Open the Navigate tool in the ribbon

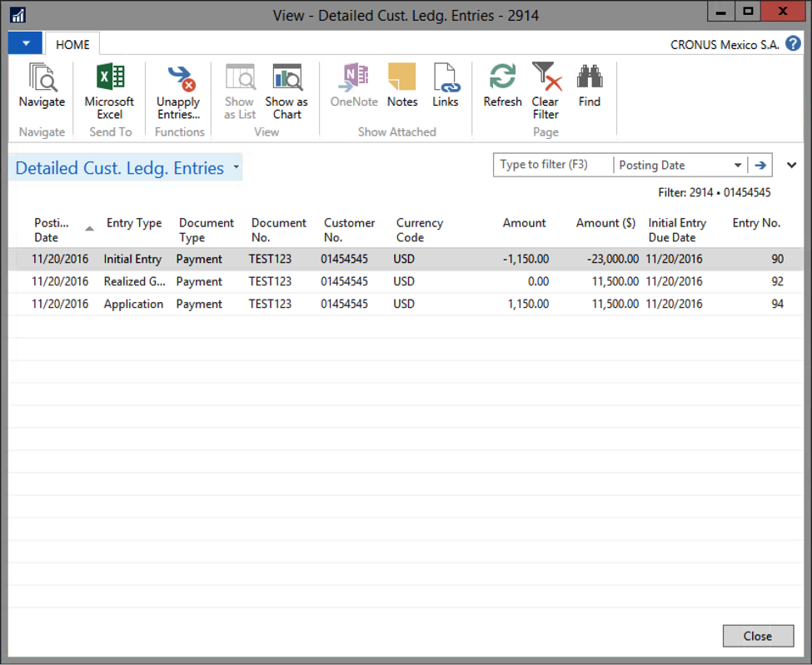(x=42, y=86)
